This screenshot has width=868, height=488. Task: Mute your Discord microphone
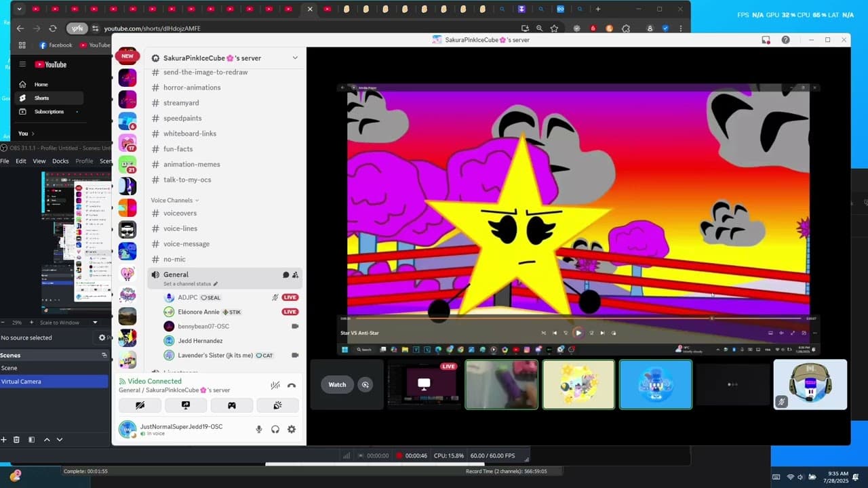point(258,429)
